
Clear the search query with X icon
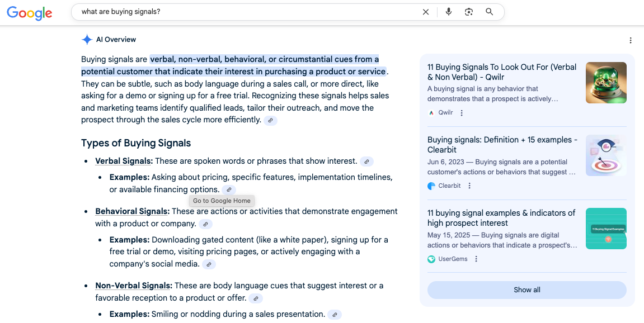point(426,12)
